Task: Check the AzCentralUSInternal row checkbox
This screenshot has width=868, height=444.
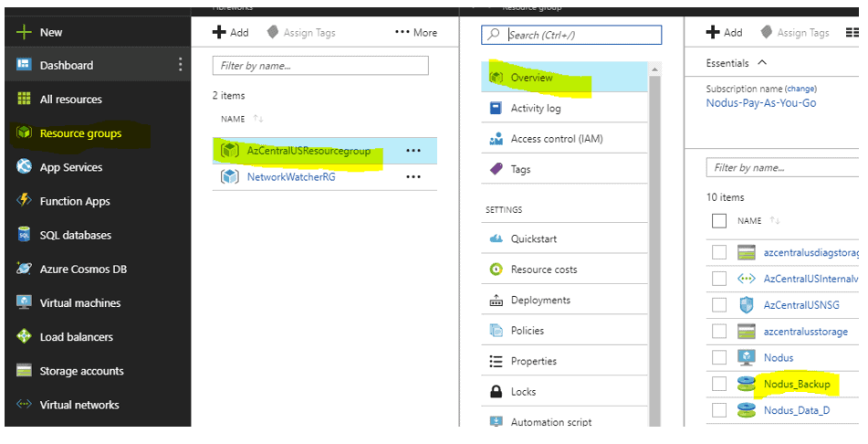Action: click(x=718, y=279)
